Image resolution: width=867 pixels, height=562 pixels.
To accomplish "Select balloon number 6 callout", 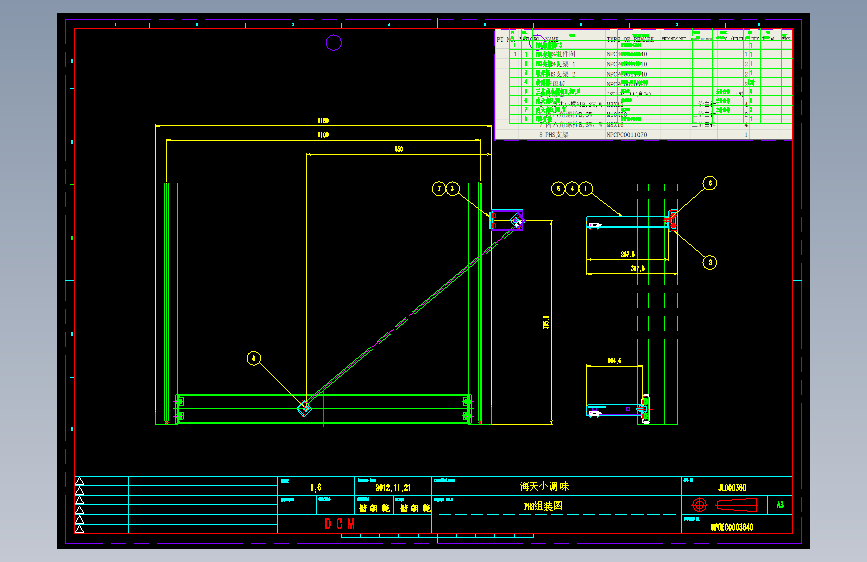I will tap(709, 183).
